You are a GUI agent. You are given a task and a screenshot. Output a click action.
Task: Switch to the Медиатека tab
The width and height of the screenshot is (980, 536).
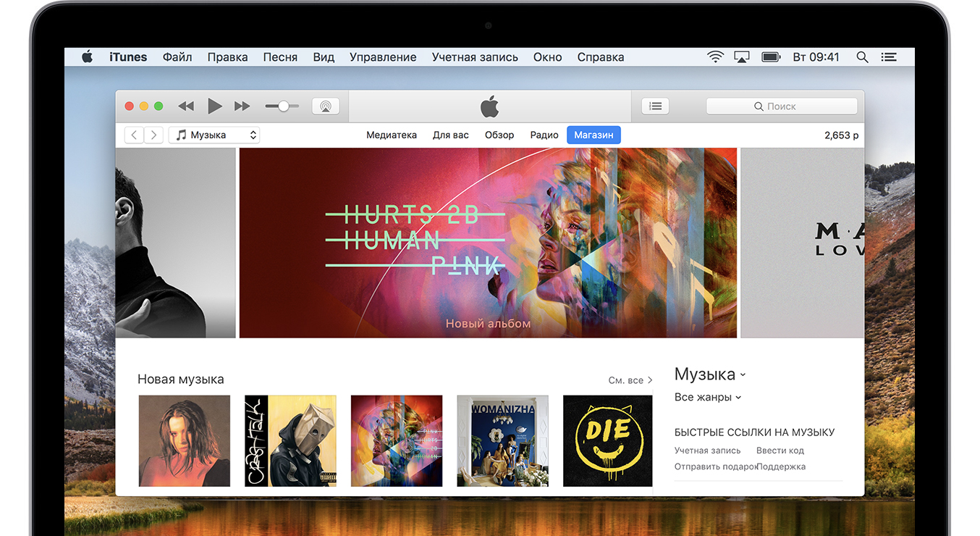[x=392, y=135]
